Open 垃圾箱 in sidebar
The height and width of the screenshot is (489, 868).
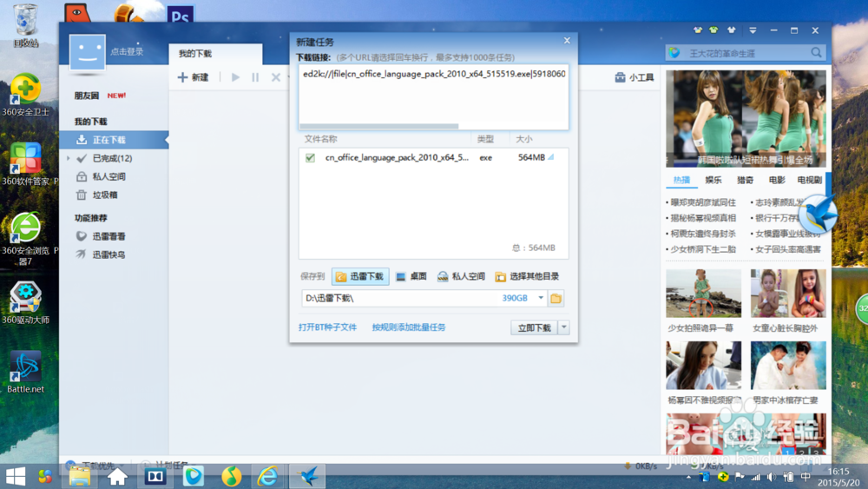(104, 195)
